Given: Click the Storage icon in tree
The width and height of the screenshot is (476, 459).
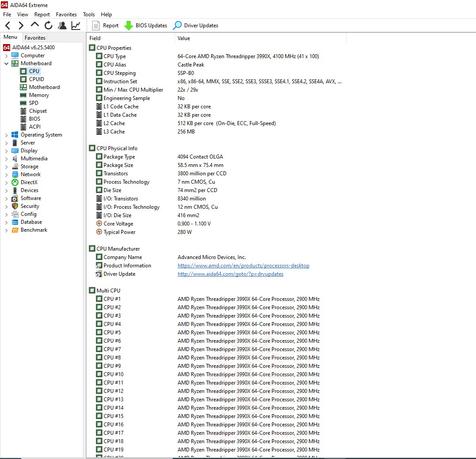Looking at the screenshot, I should coord(15,166).
